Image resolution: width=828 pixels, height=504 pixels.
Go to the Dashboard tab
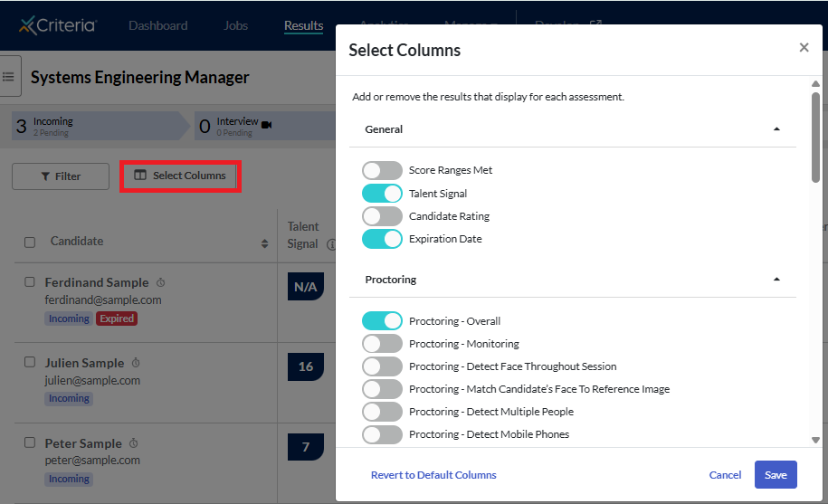pyautogui.click(x=157, y=25)
